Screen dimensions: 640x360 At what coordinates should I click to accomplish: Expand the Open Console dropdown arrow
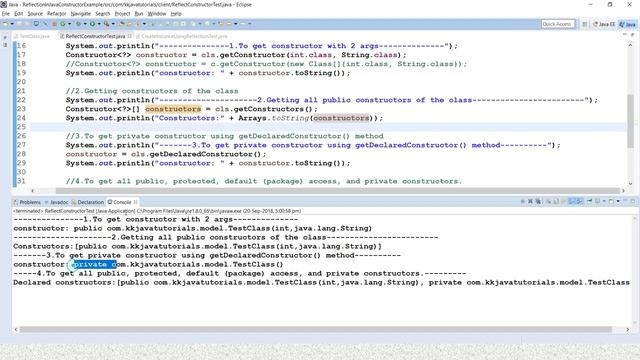point(618,201)
